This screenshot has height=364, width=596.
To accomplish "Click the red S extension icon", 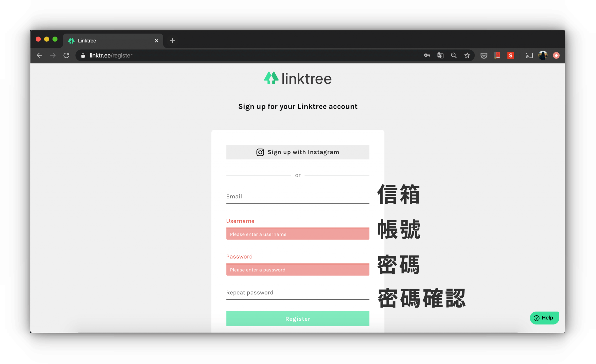I will [511, 55].
